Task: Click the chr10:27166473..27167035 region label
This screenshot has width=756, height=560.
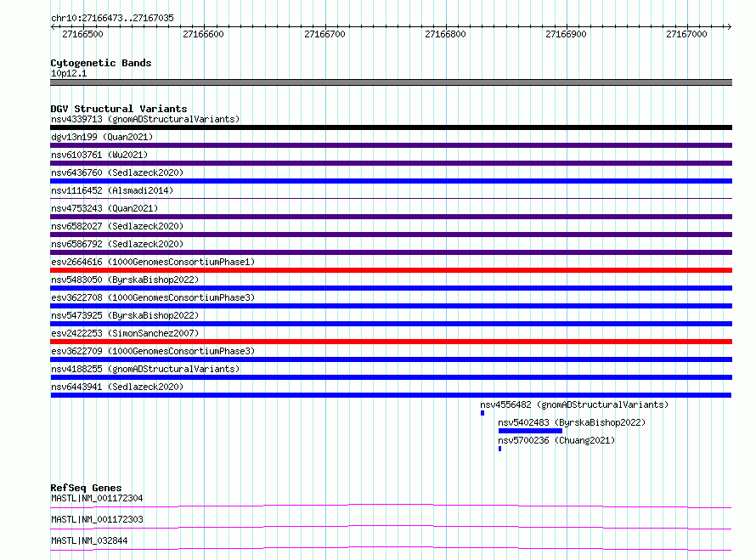Action: coord(112,18)
